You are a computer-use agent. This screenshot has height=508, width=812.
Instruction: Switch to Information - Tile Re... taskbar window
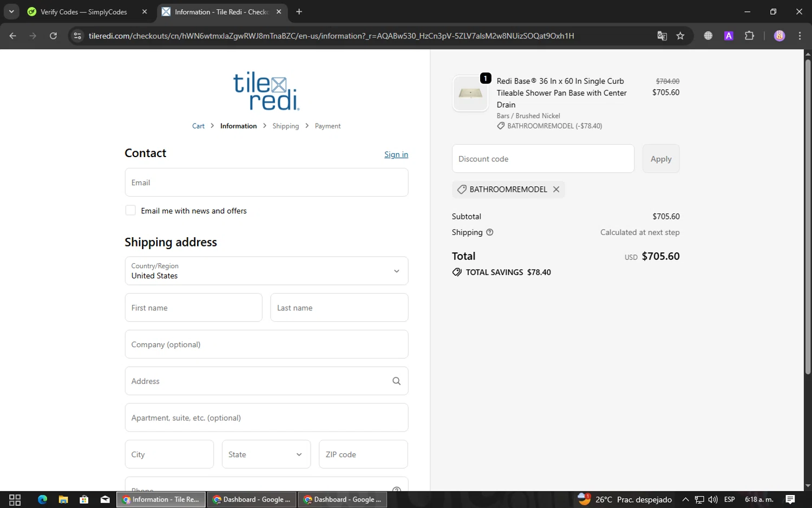point(161,499)
